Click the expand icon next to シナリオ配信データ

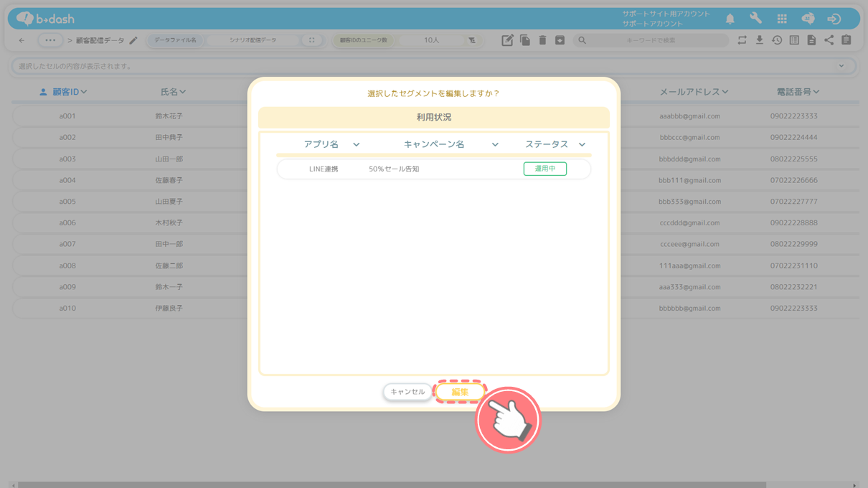point(311,40)
